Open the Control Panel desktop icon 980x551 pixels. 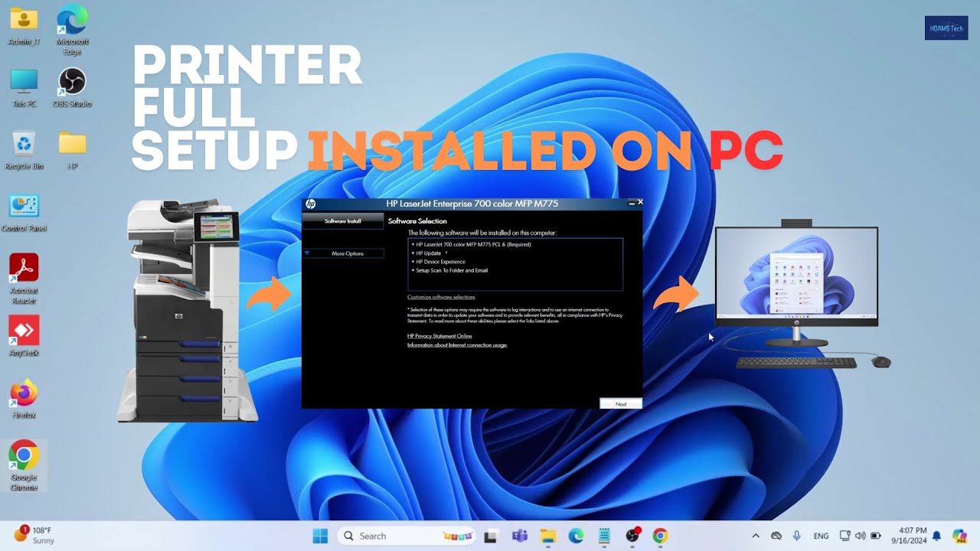[x=24, y=213]
